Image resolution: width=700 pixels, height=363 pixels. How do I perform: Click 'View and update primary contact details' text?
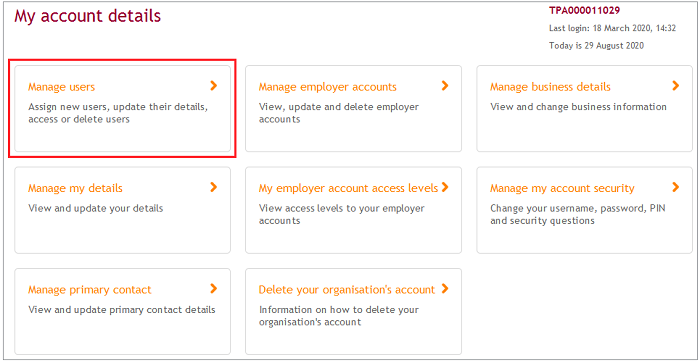tap(121, 310)
